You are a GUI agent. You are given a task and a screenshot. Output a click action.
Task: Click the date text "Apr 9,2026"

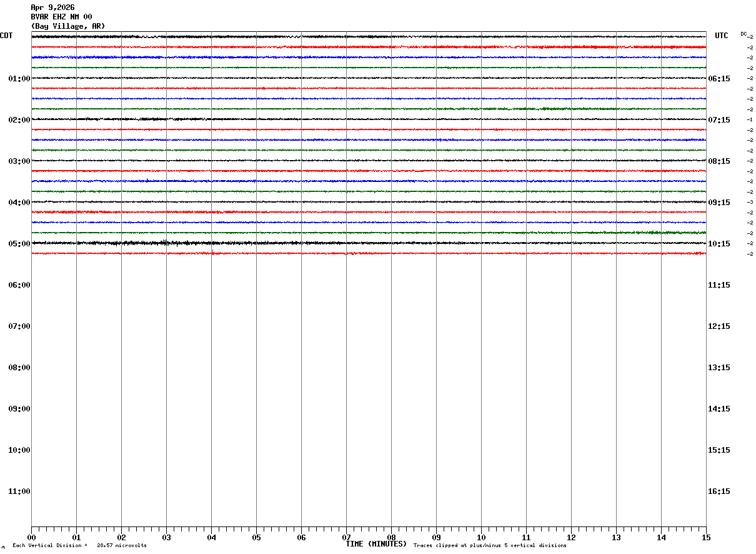pyautogui.click(x=52, y=8)
